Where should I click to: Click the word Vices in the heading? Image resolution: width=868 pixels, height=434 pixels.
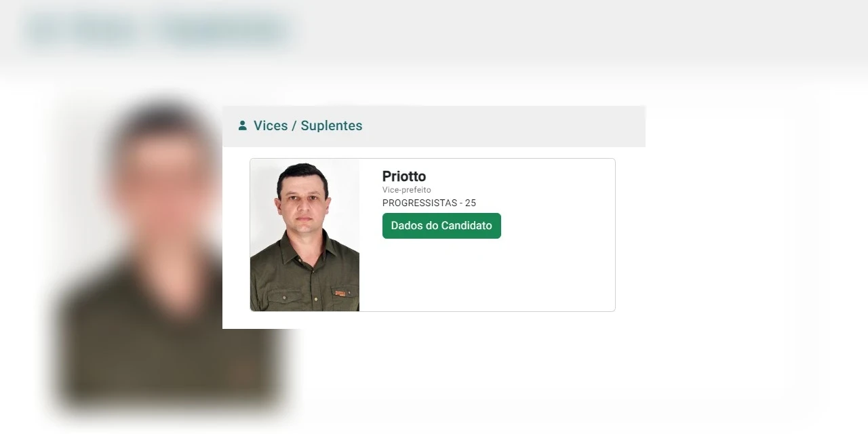coord(271,125)
